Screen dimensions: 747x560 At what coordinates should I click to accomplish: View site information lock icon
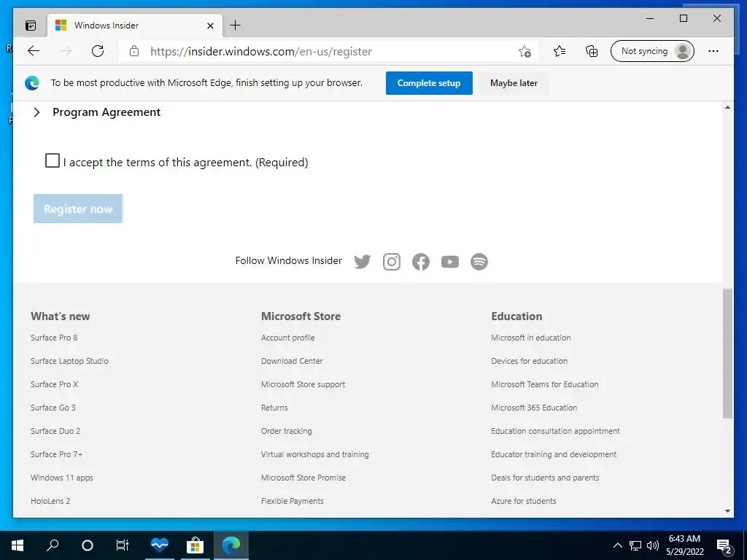point(134,51)
